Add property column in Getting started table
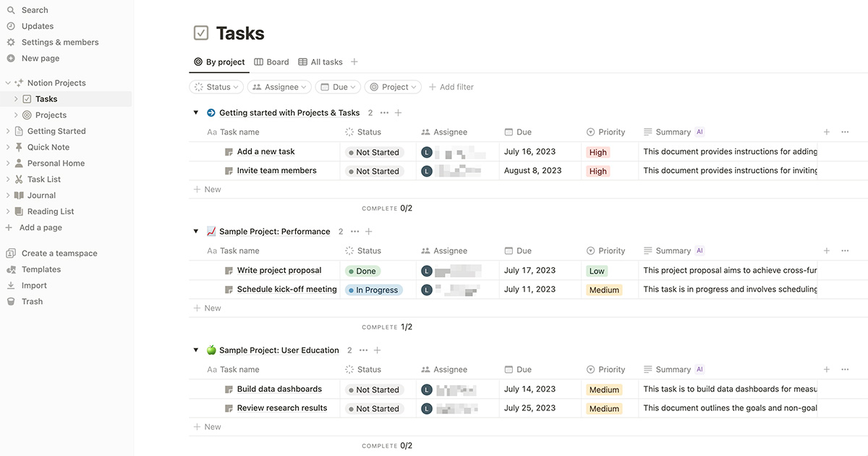 pos(827,132)
